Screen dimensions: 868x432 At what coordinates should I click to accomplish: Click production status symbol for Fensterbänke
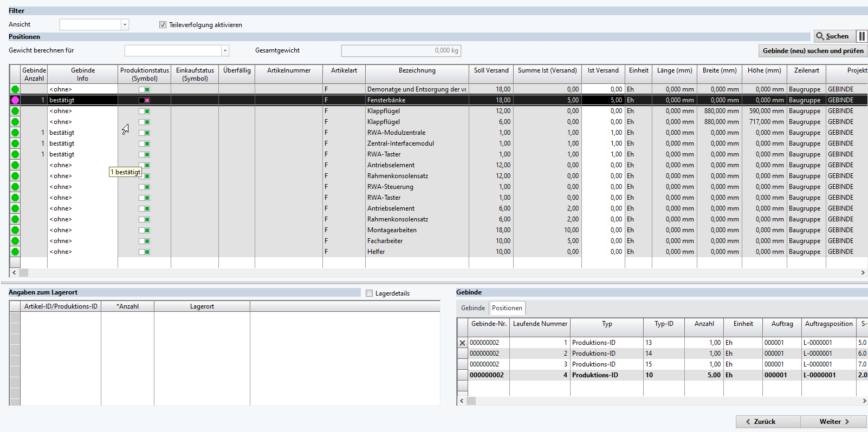tap(144, 100)
